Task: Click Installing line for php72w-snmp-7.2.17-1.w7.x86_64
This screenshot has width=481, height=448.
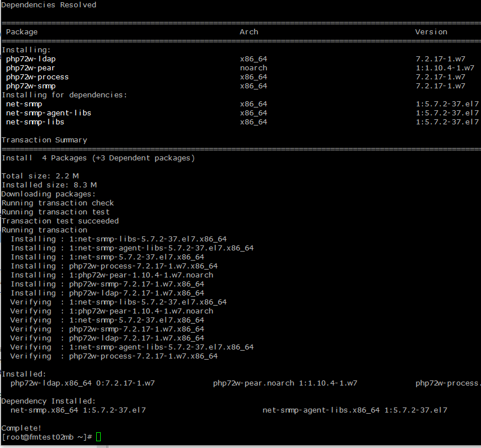Action: [107, 284]
